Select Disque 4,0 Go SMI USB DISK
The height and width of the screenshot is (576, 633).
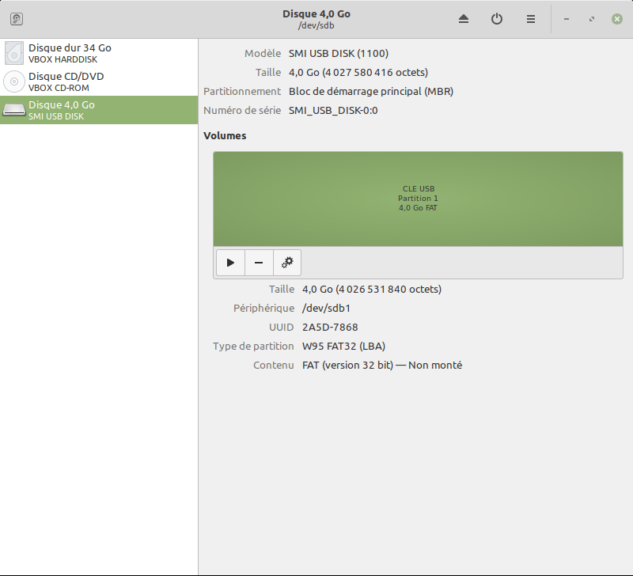[99, 110]
